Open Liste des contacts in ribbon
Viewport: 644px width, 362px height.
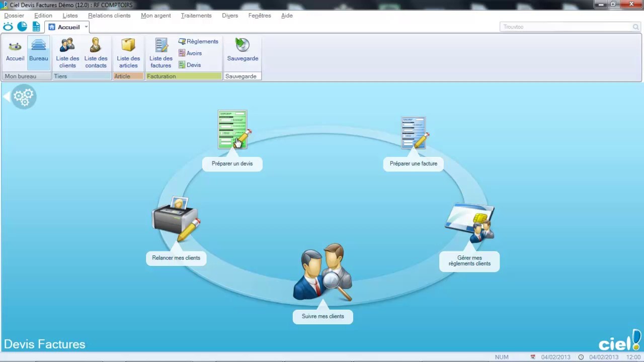tap(96, 53)
